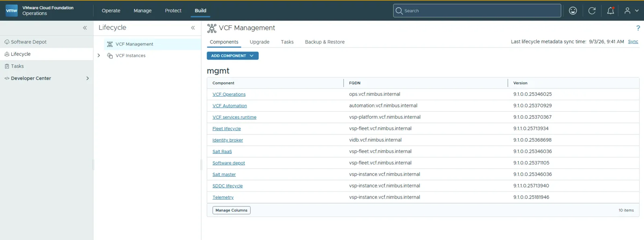Open the Salt RaaS link
644x240 pixels.
point(222,152)
